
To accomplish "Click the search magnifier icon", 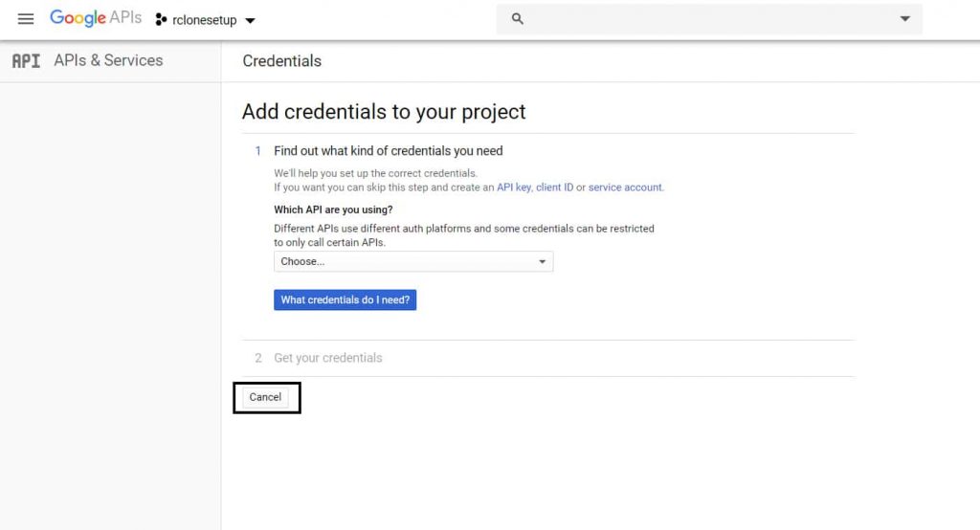I will tap(517, 19).
